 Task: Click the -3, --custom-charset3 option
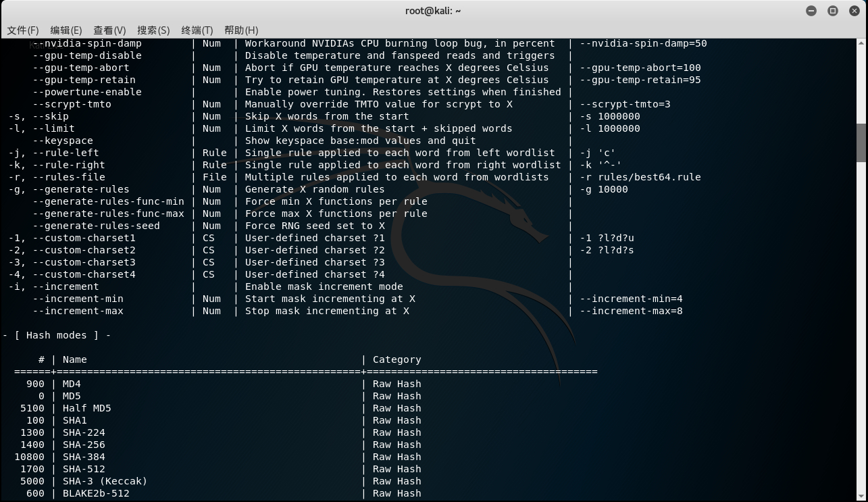pyautogui.click(x=72, y=262)
